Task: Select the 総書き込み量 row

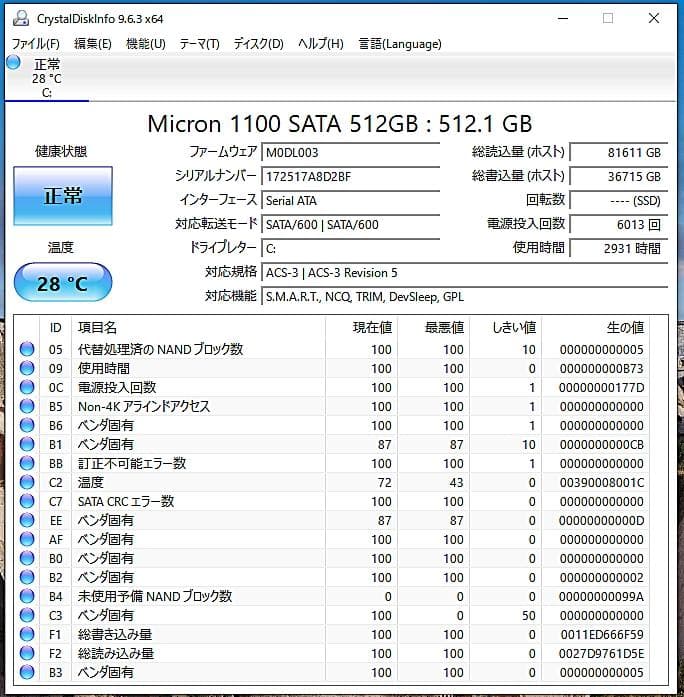Action: point(332,634)
